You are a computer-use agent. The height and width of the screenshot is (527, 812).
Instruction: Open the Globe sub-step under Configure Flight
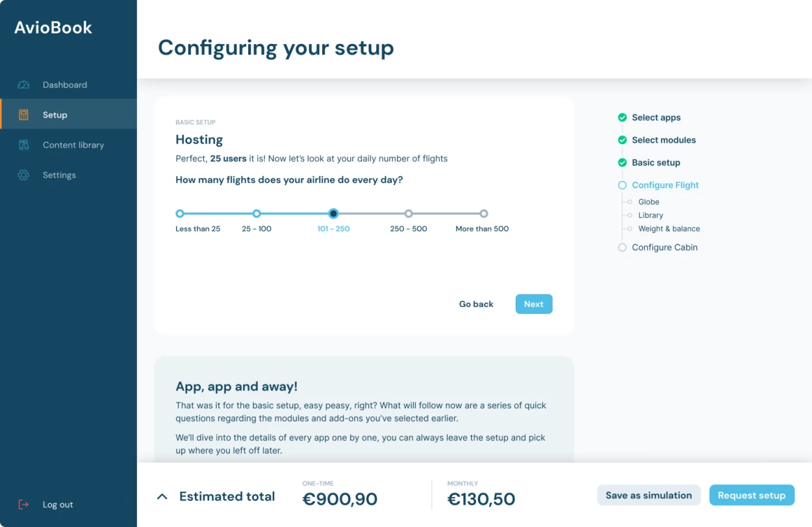pyautogui.click(x=648, y=202)
